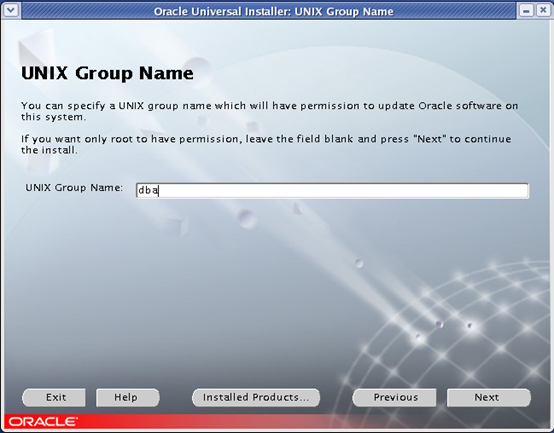This screenshot has height=433, width=554.
Task: Click the title bar text
Action: pos(273,11)
